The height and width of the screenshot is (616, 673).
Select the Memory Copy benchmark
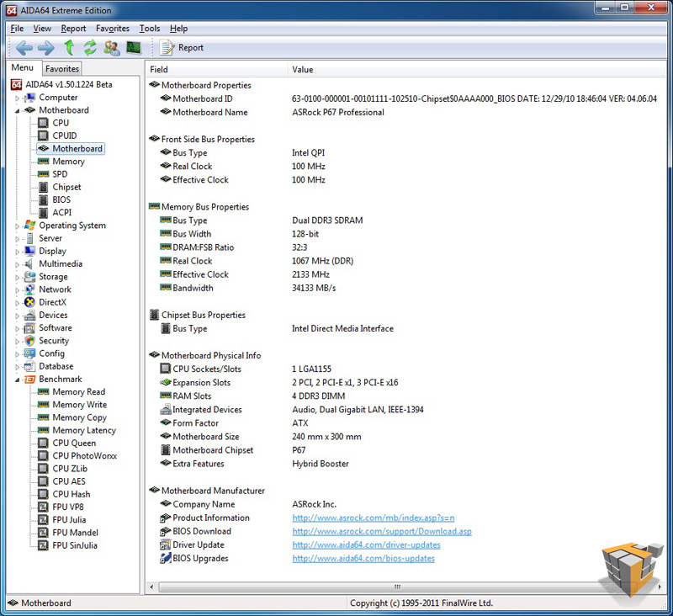[79, 417]
